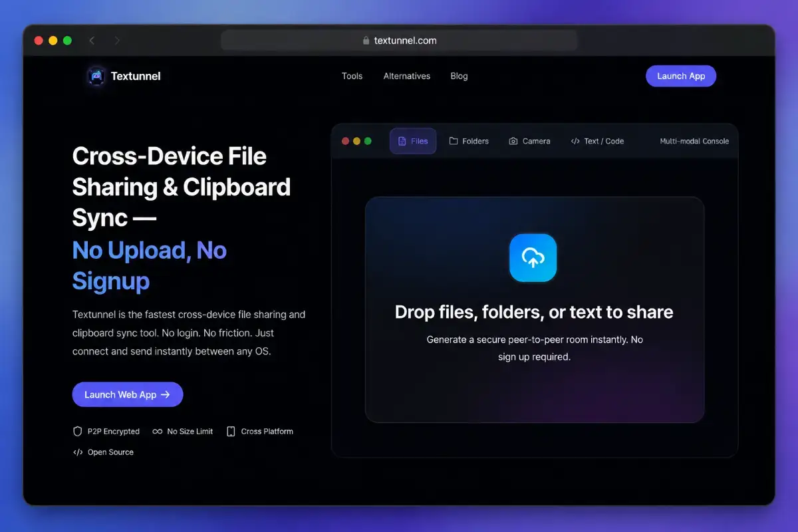
Task: Click the file drop zone area
Action: click(535, 310)
